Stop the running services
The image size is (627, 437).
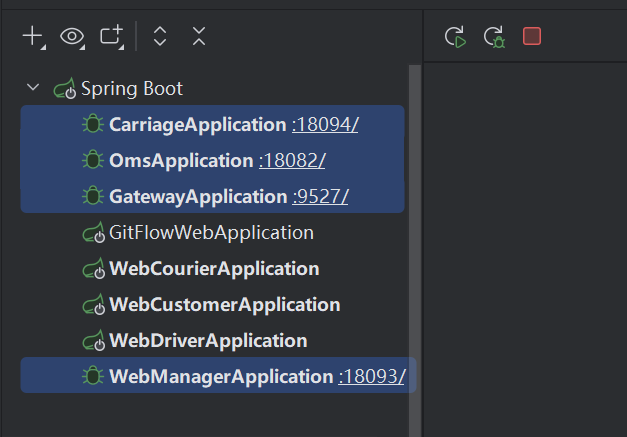(532, 36)
